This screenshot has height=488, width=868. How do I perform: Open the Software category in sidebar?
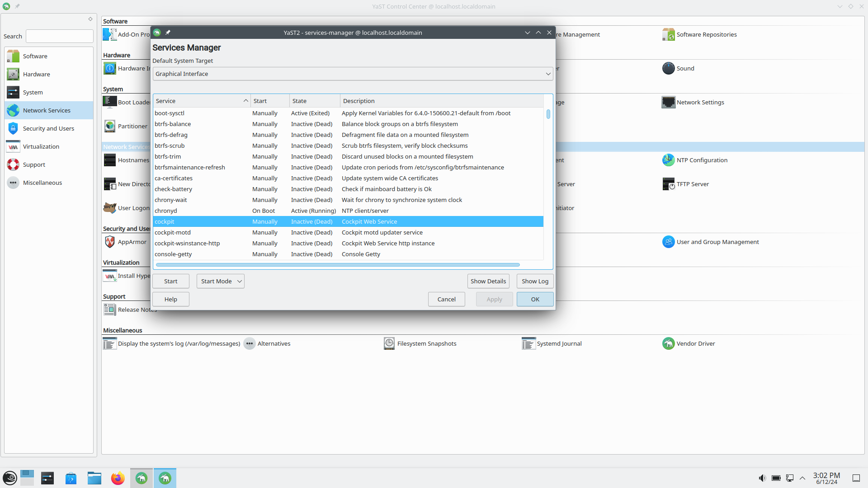pos(49,56)
